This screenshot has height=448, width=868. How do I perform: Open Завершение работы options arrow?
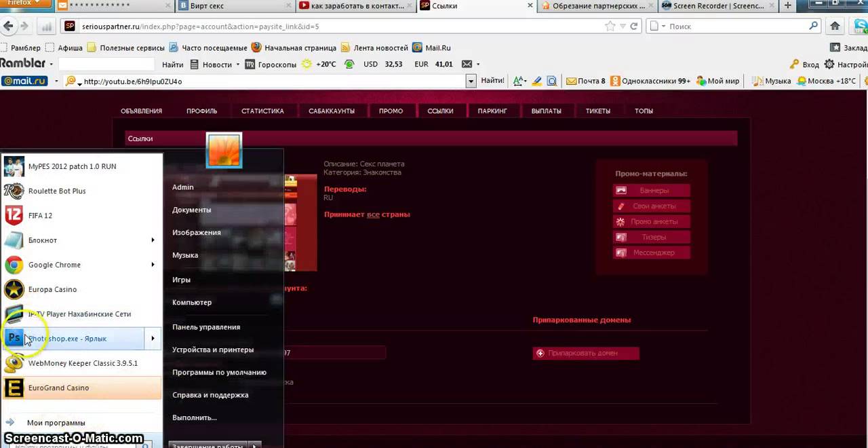(255, 445)
